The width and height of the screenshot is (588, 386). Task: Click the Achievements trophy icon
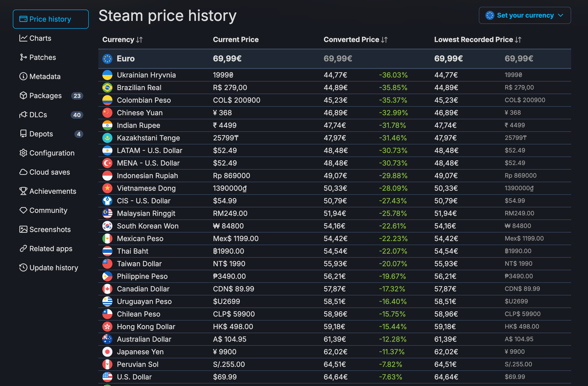tap(23, 191)
